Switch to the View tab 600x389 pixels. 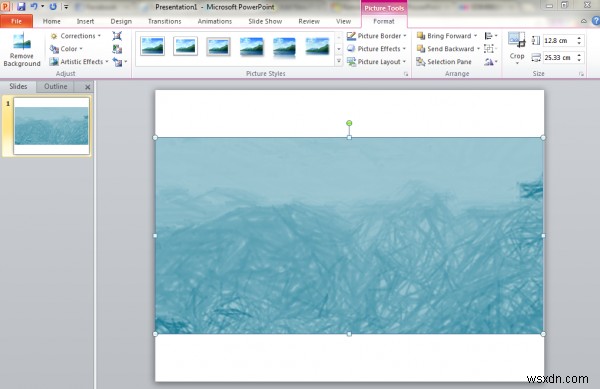[x=343, y=21]
